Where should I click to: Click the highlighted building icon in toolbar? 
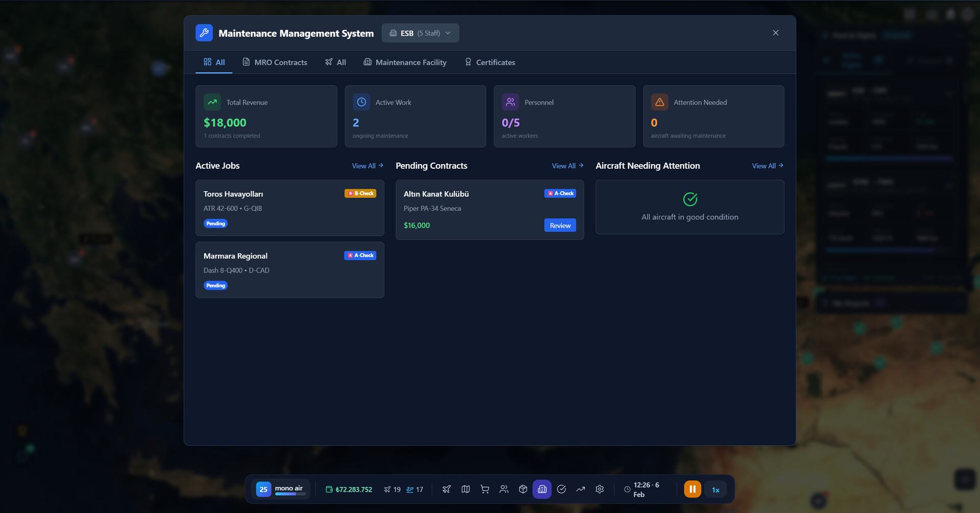tap(542, 490)
